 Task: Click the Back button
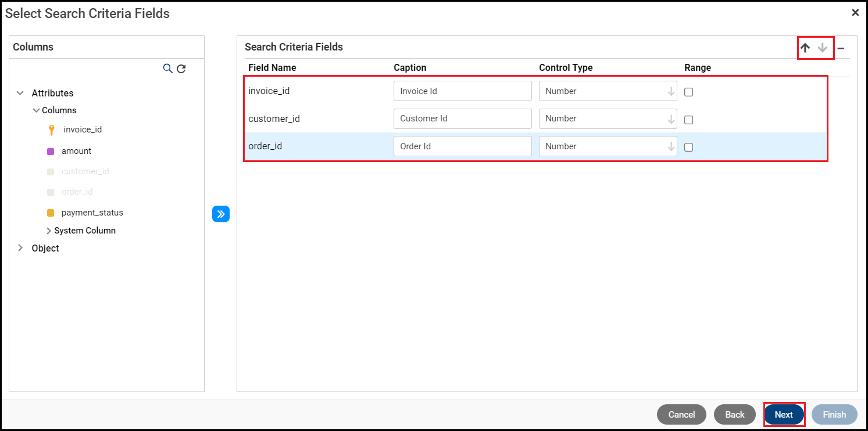(735, 415)
